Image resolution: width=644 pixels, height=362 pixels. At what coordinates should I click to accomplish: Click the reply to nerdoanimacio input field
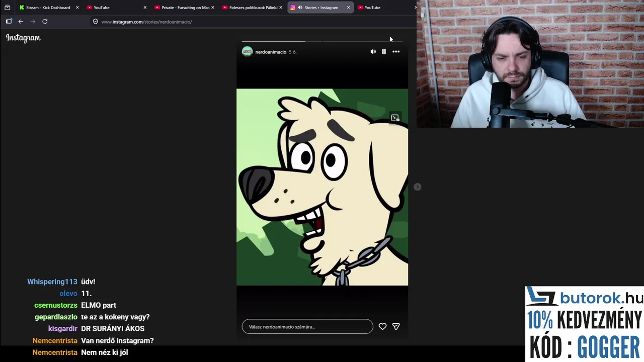pos(307,327)
